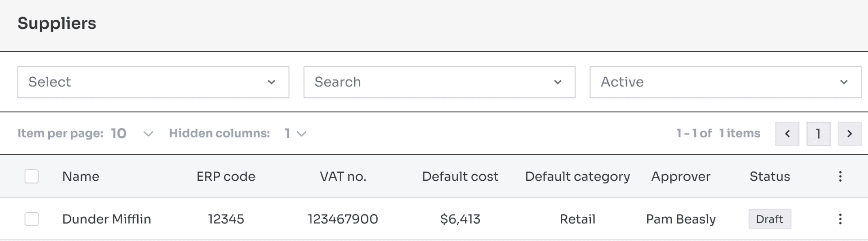Open the Dunder Mifflin row three-dot menu

(x=840, y=219)
